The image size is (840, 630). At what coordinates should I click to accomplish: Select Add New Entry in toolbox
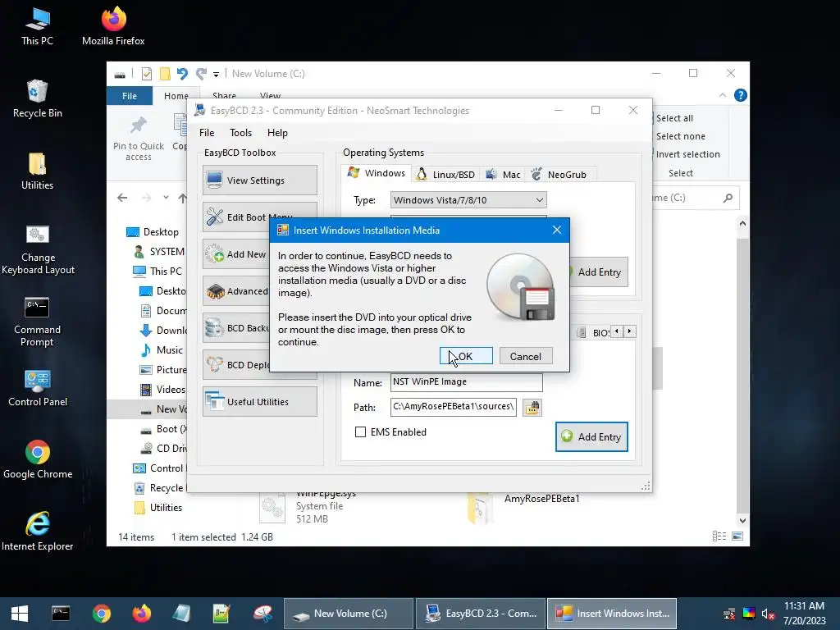click(236, 254)
